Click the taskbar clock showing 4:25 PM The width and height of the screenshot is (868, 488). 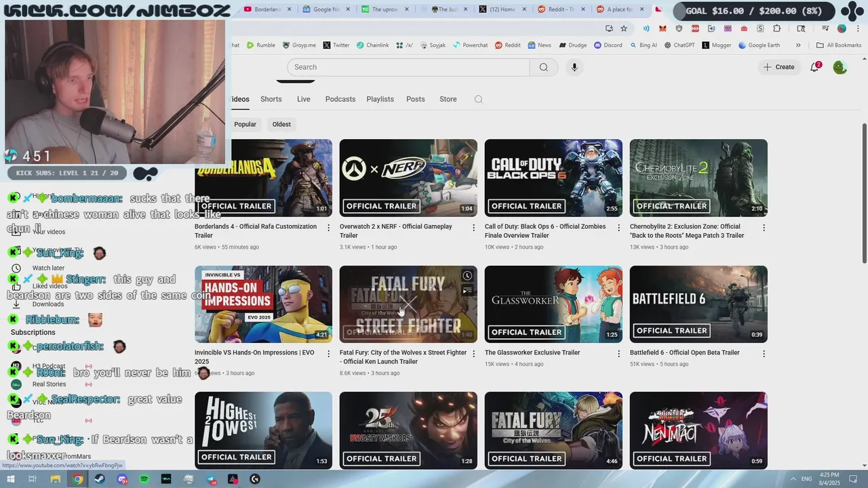829,479
